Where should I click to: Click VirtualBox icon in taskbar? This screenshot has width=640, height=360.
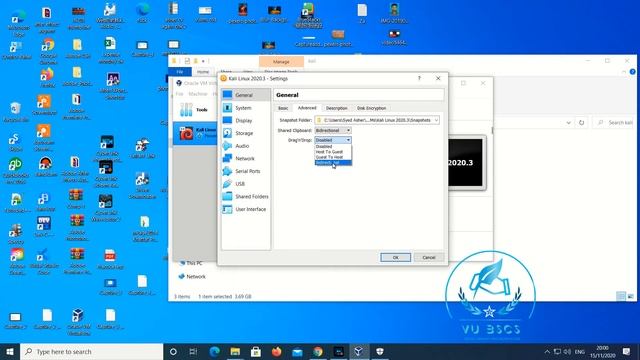click(358, 351)
